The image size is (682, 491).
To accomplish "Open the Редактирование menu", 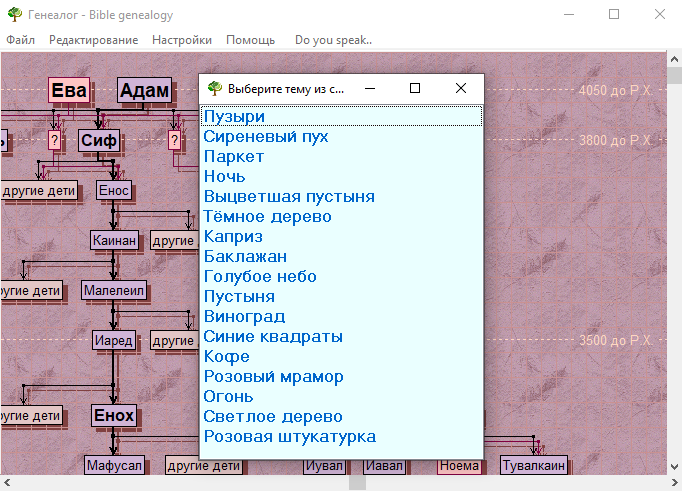I will 93,40.
